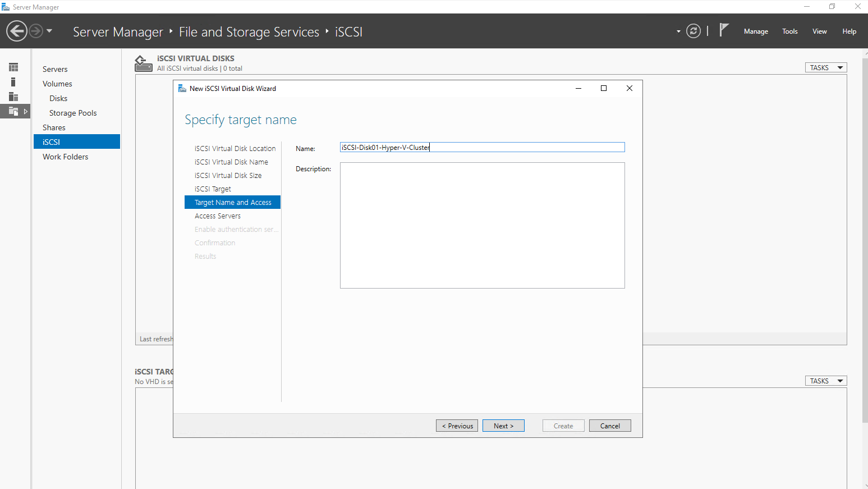Click into the target Name text field

[x=481, y=147]
